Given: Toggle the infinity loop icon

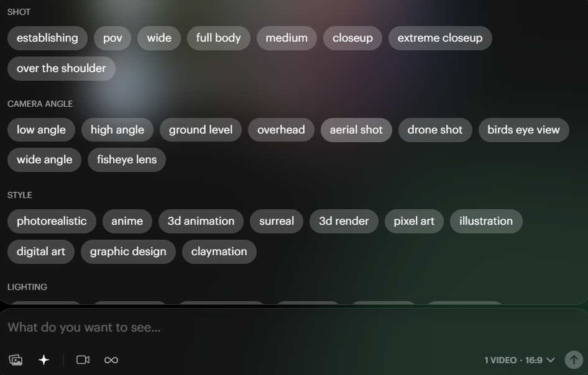Looking at the screenshot, I should (x=111, y=360).
